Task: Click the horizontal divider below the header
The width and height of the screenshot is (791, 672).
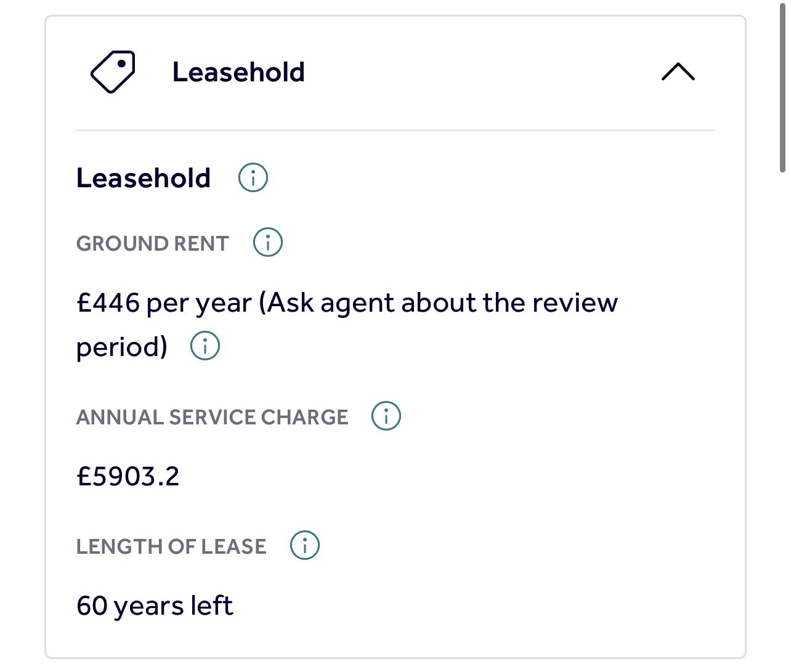Action: [395, 130]
